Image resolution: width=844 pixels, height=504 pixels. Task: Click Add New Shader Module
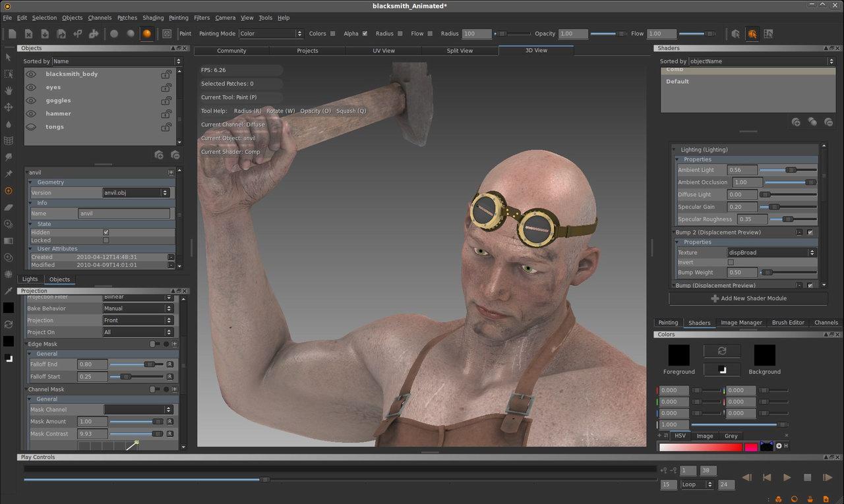(x=748, y=298)
